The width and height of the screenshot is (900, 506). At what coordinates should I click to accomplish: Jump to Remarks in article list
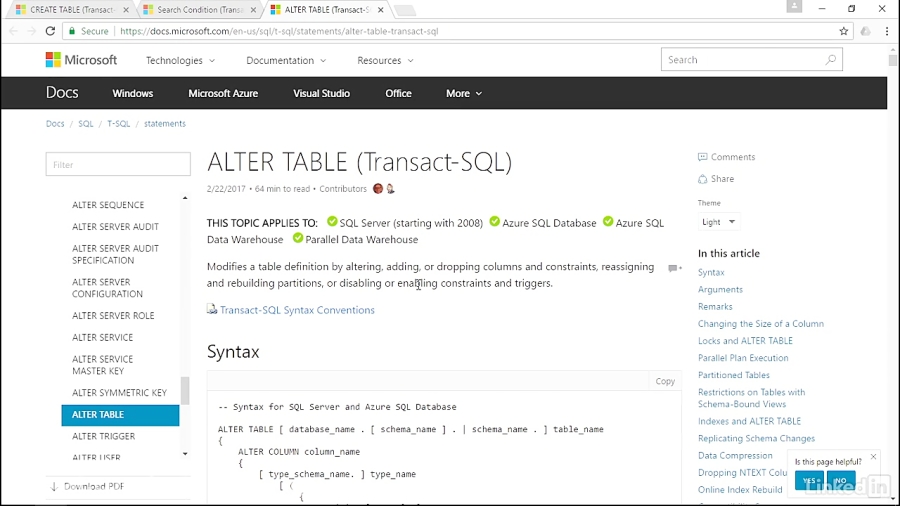[715, 307]
